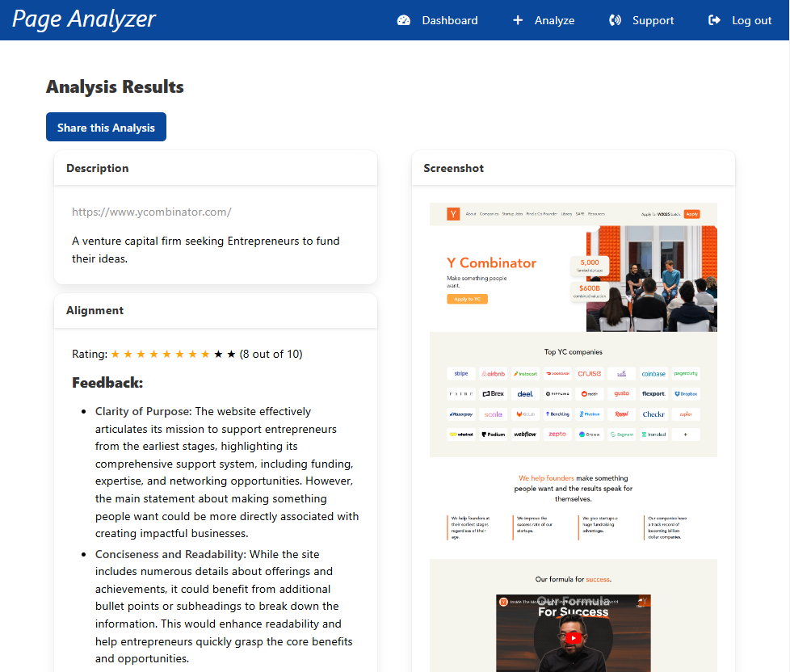Click the 5,000 funded startups badge

tap(590, 266)
